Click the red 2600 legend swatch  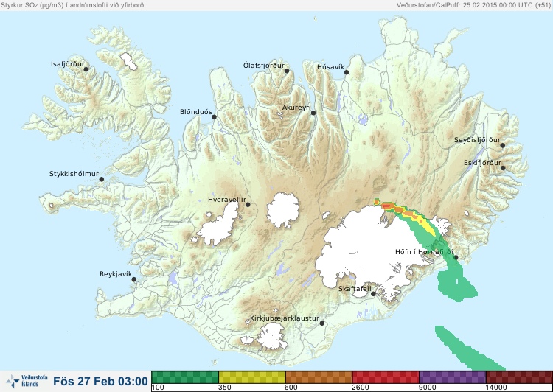click(386, 377)
